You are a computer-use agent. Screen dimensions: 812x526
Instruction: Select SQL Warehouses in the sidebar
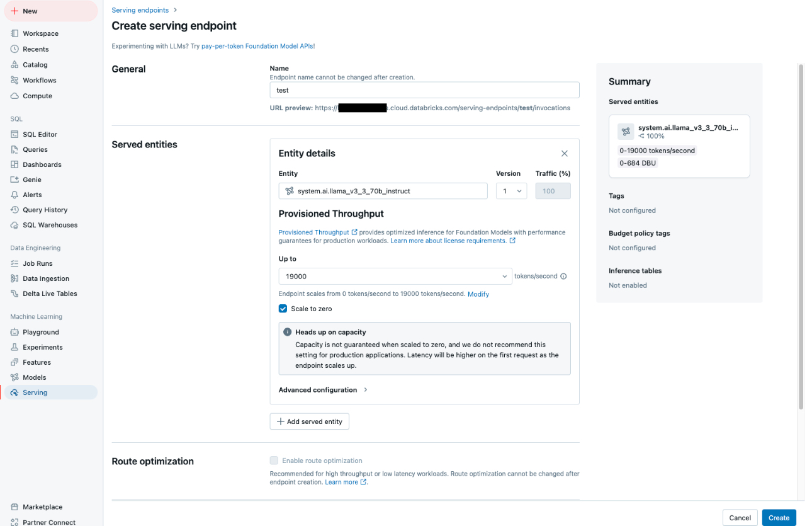pyautogui.click(x=50, y=225)
